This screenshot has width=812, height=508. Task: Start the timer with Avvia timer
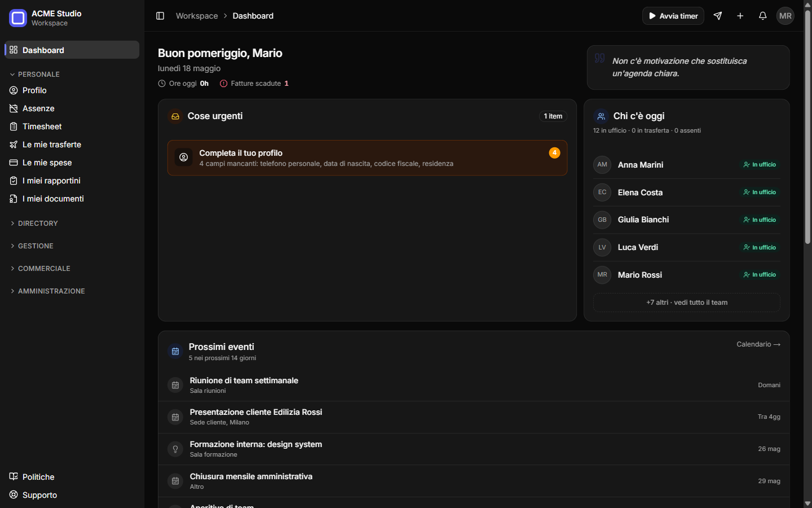[x=673, y=16]
